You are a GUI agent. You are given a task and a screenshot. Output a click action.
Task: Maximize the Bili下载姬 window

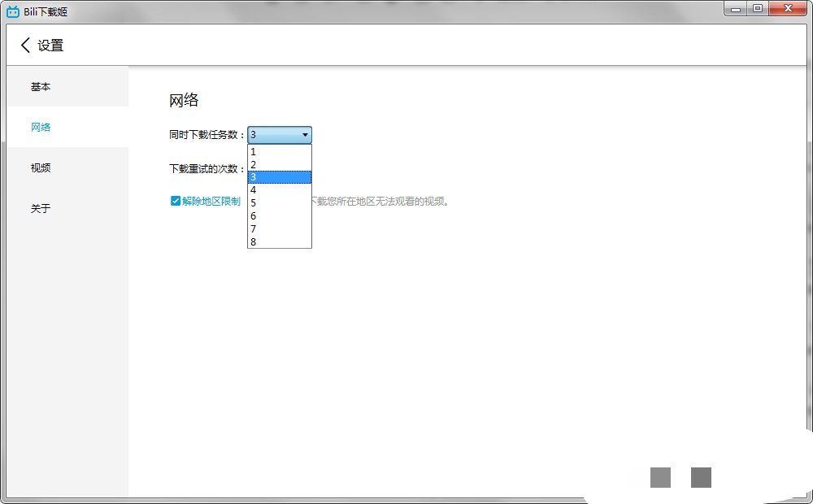758,9
